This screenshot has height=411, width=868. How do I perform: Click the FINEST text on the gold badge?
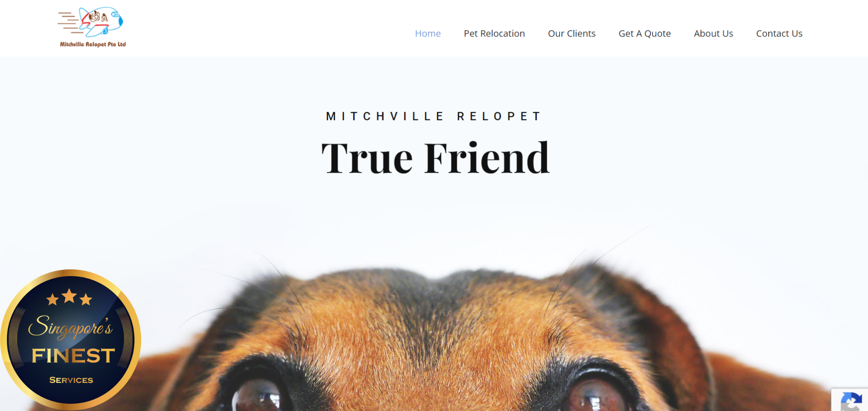pyautogui.click(x=73, y=356)
